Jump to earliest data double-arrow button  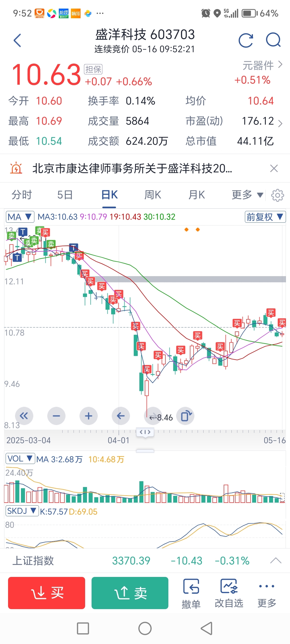point(24,416)
